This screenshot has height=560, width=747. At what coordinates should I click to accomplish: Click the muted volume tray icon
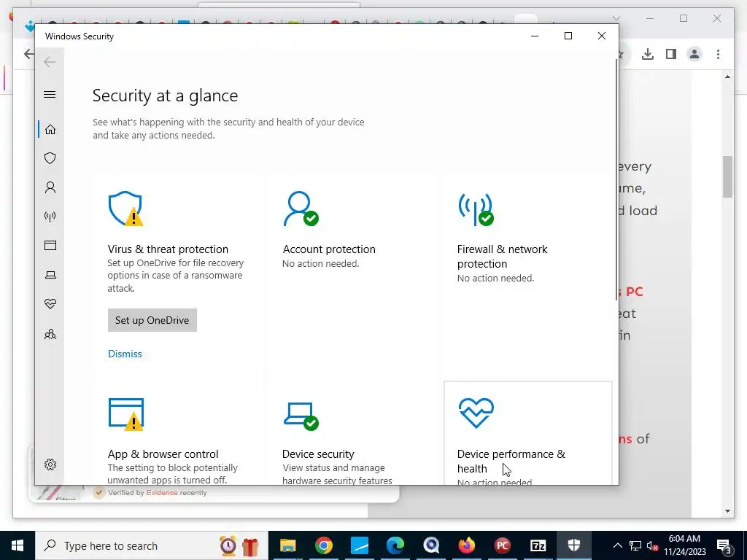tap(653, 545)
